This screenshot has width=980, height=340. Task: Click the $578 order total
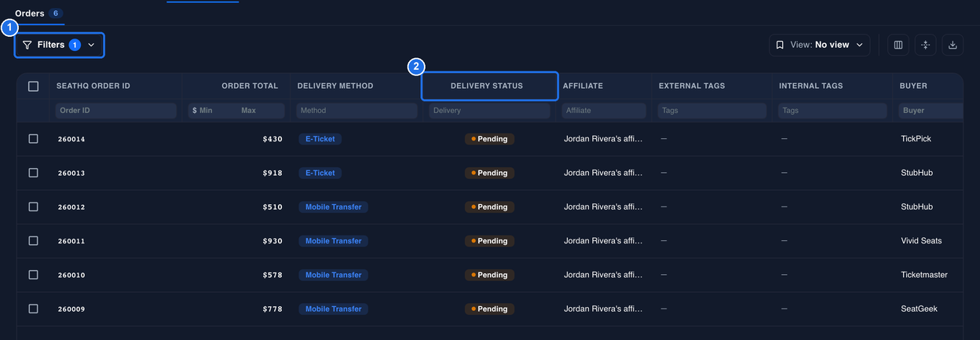[x=272, y=275]
